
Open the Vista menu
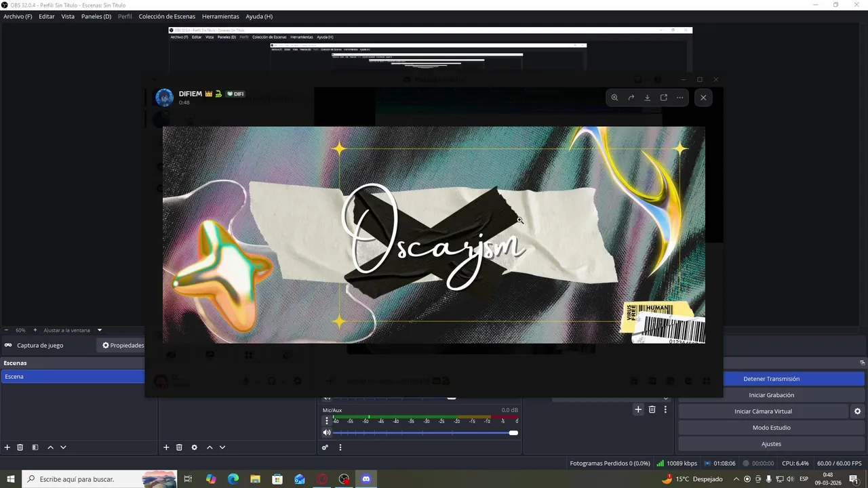[68, 16]
